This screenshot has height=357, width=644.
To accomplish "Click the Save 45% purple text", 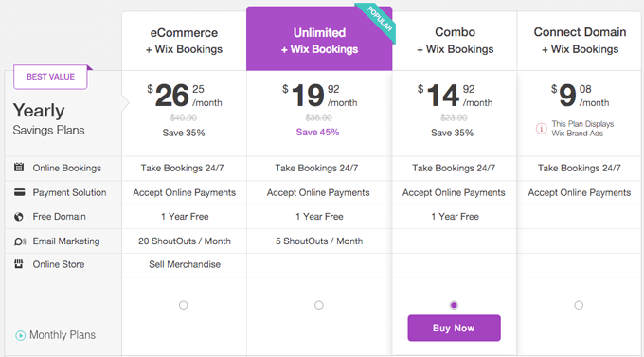I will 317,133.
